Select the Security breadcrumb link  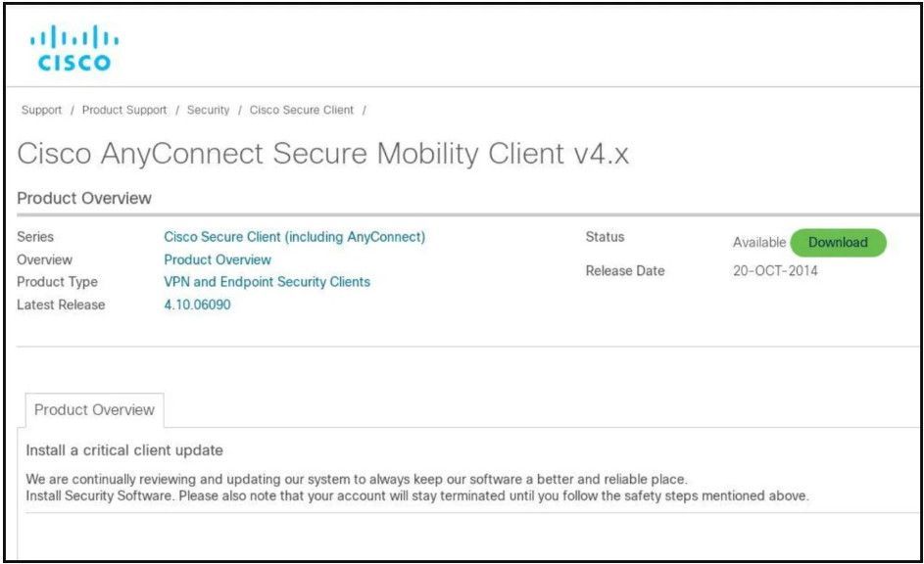[208, 110]
